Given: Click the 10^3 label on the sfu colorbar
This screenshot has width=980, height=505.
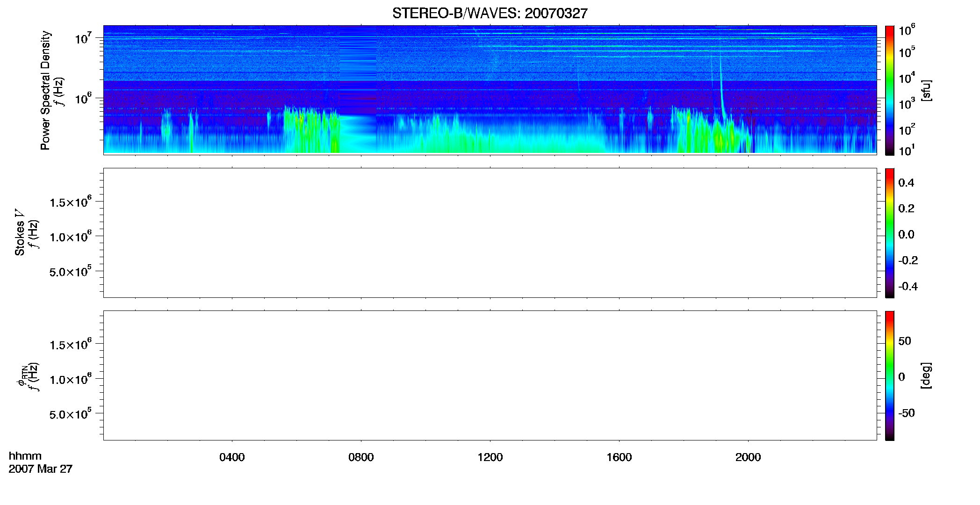Looking at the screenshot, I should click(907, 103).
